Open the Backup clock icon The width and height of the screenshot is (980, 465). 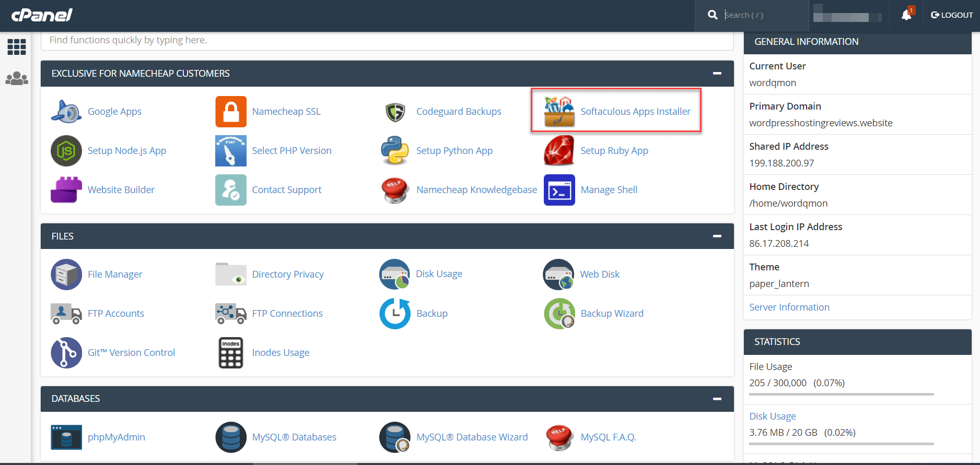pos(395,314)
